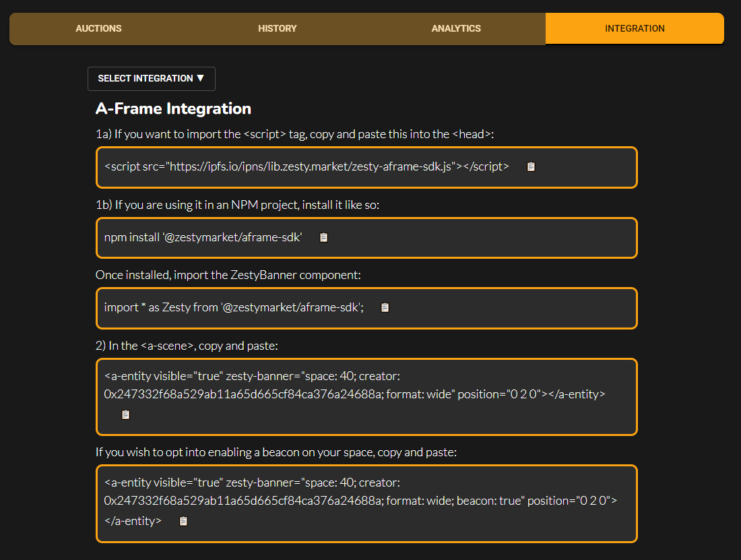Click the script src code text
Screen dimensions: 741x560
(307, 166)
